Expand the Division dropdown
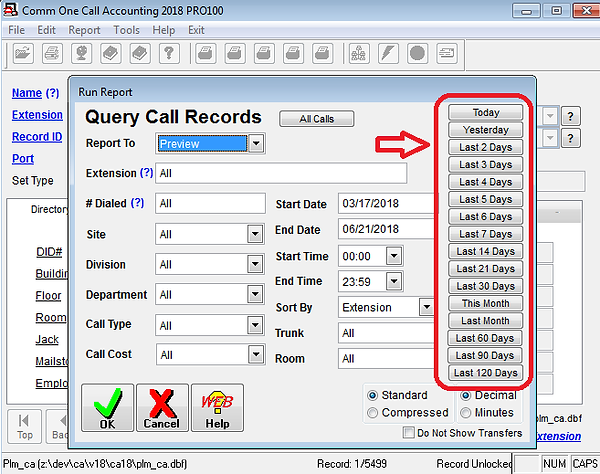The width and height of the screenshot is (600, 474). point(255,264)
